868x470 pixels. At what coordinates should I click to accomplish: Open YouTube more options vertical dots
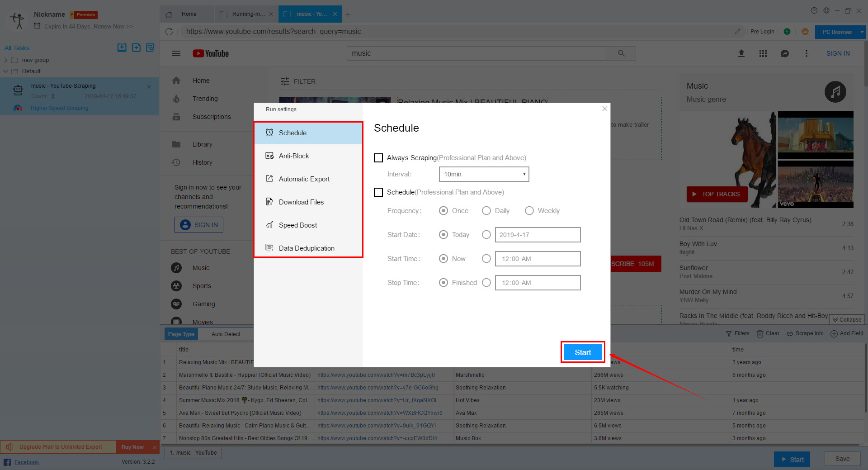[806, 53]
